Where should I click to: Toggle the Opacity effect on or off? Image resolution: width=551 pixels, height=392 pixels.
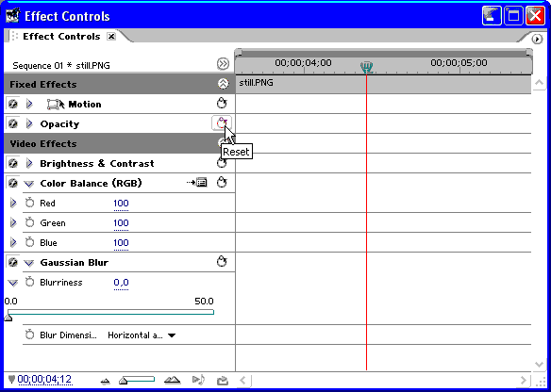(12, 123)
